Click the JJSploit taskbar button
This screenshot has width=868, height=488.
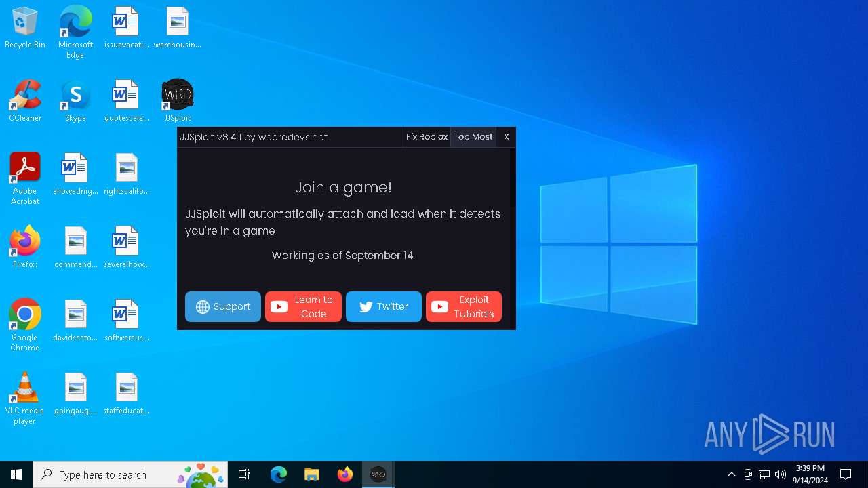pyautogui.click(x=378, y=474)
